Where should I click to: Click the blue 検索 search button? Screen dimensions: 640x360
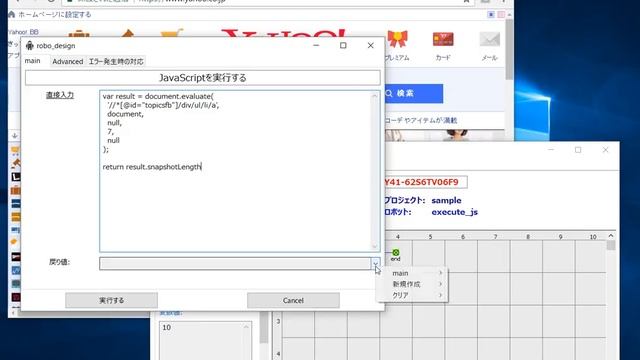[414, 93]
